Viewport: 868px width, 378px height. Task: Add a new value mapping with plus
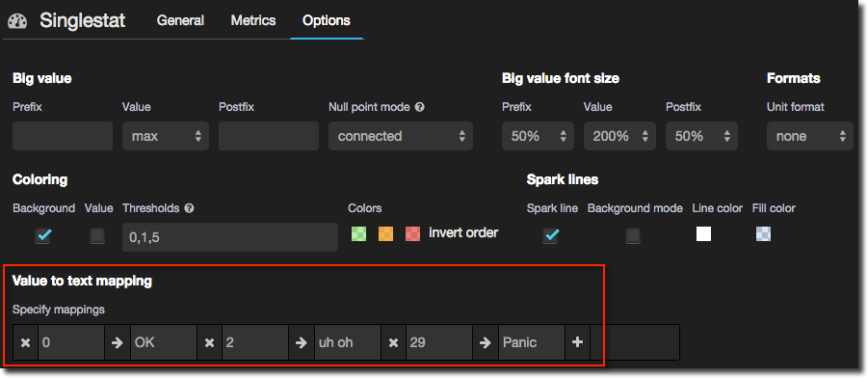tap(577, 342)
